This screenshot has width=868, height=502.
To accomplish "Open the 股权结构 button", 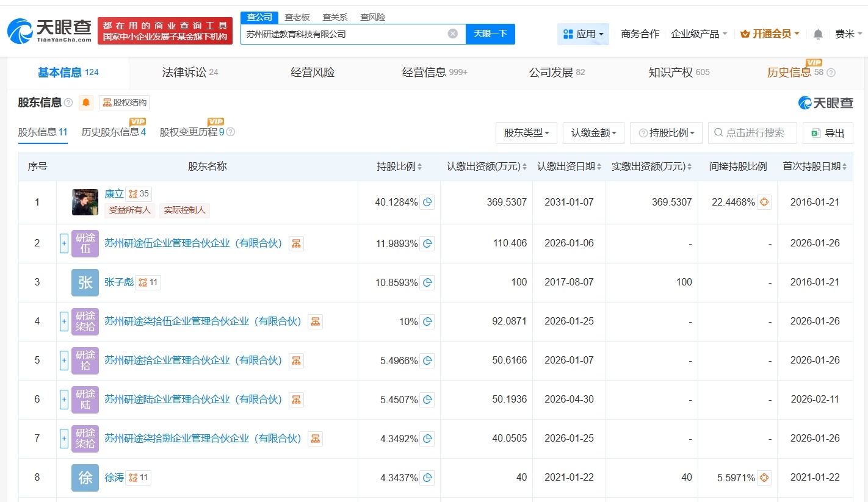I will pyautogui.click(x=124, y=102).
